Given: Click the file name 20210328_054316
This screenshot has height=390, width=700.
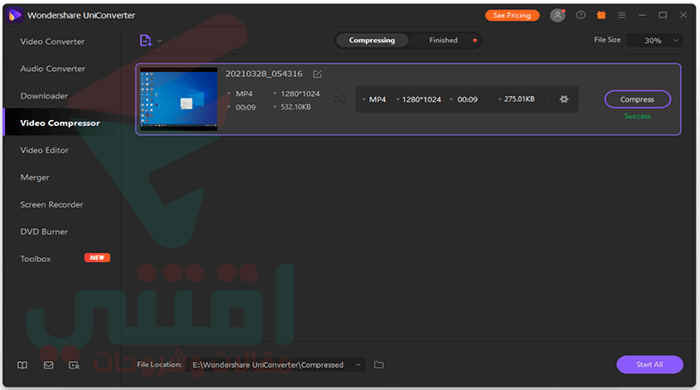Looking at the screenshot, I should click(264, 74).
